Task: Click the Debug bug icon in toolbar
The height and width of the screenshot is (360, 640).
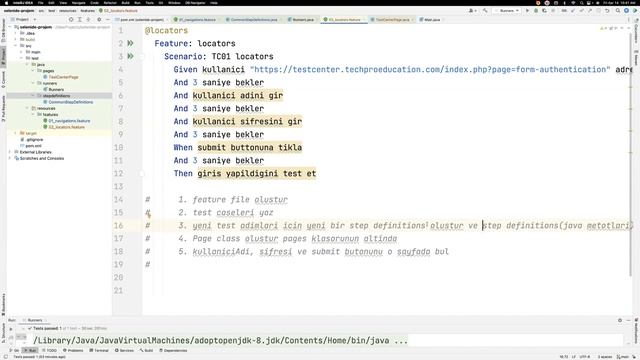Action: pyautogui.click(x=536, y=11)
